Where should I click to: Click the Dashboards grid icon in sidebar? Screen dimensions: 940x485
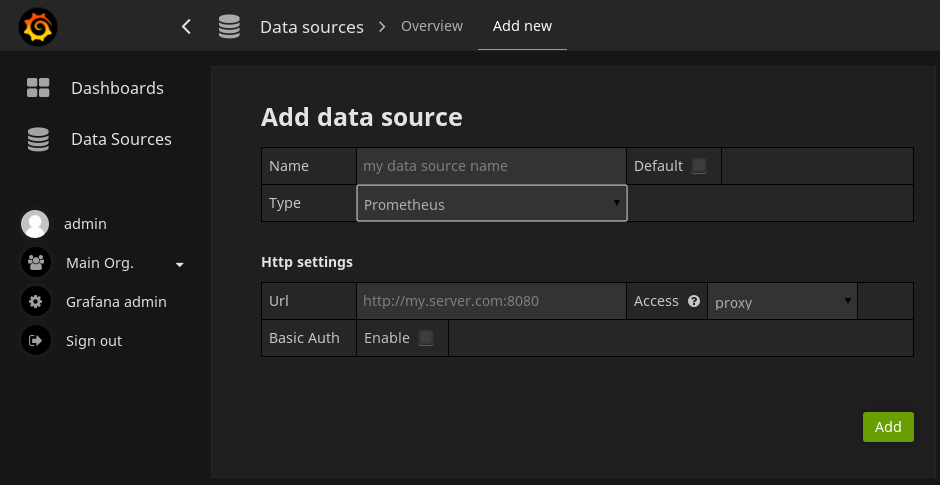(38, 88)
